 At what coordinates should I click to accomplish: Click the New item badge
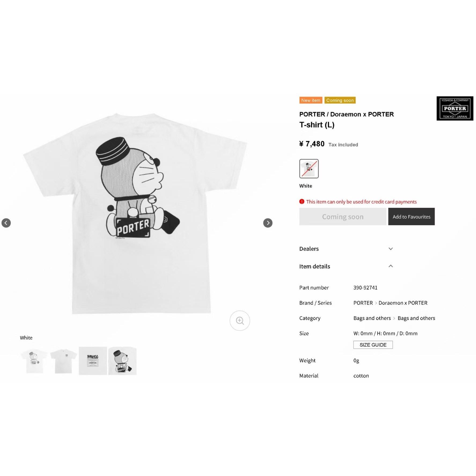point(311,100)
